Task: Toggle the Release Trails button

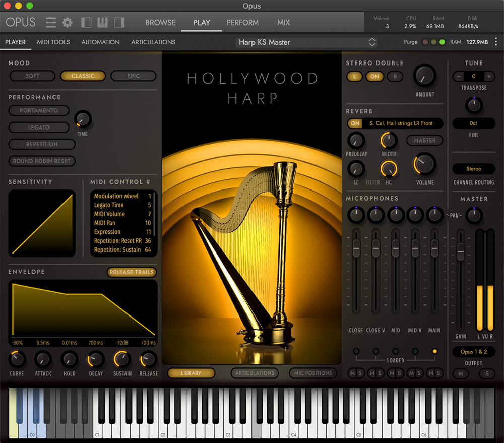Action: (x=132, y=272)
